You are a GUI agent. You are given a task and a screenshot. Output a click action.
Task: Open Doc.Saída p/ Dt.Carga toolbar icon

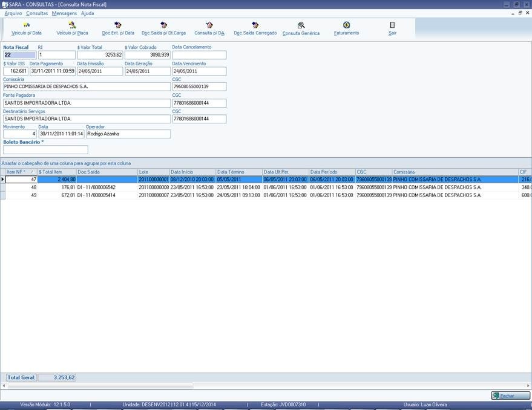163,25
